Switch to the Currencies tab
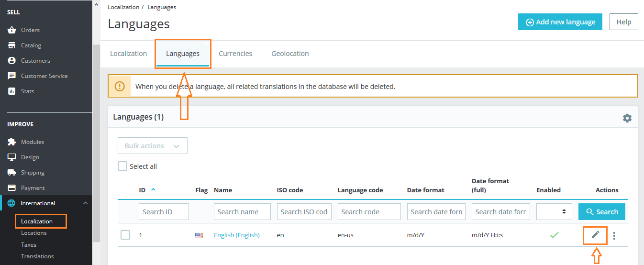This screenshot has height=265, width=644. (x=235, y=54)
